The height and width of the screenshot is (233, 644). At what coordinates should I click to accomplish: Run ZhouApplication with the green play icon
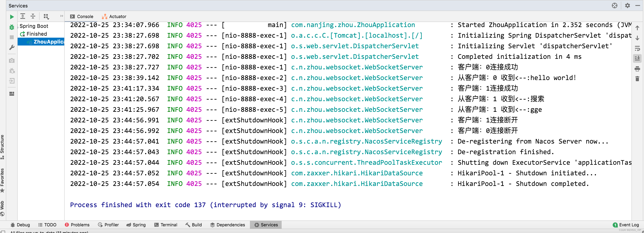pyautogui.click(x=12, y=17)
